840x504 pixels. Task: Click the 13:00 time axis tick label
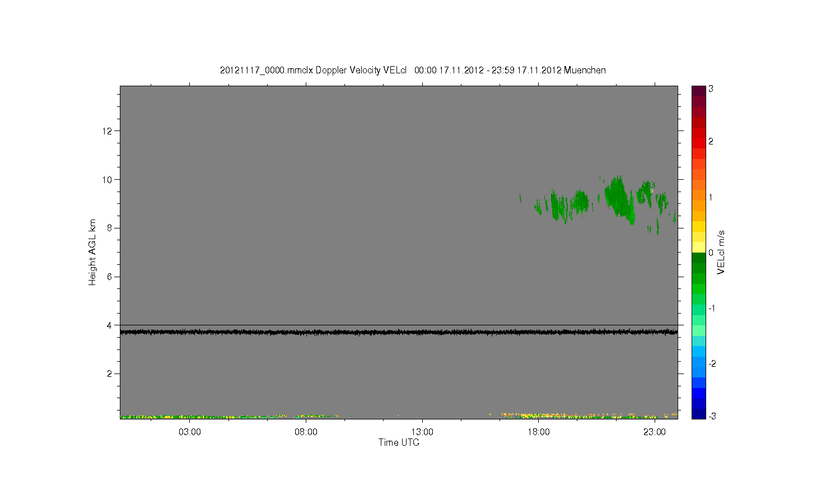pos(422,432)
